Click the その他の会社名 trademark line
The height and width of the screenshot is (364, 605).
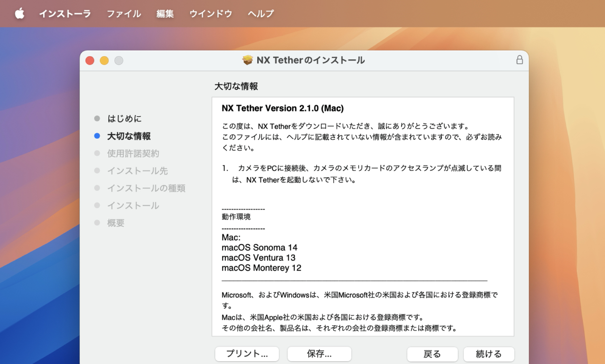[339, 328]
